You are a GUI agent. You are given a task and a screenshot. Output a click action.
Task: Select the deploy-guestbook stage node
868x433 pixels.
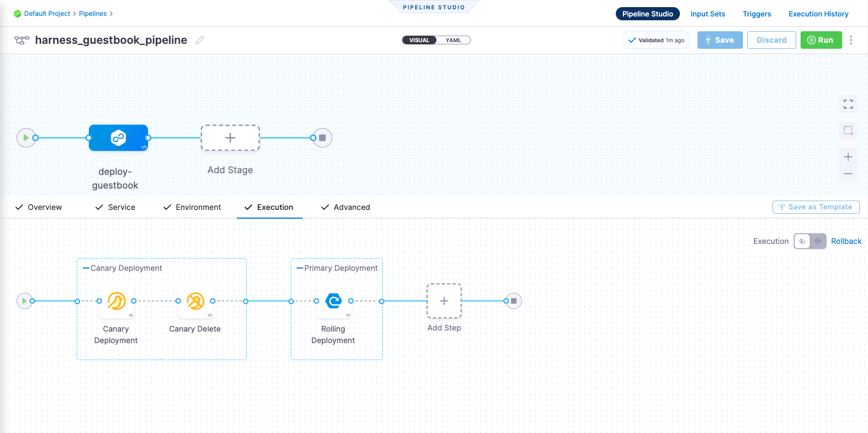coord(118,138)
